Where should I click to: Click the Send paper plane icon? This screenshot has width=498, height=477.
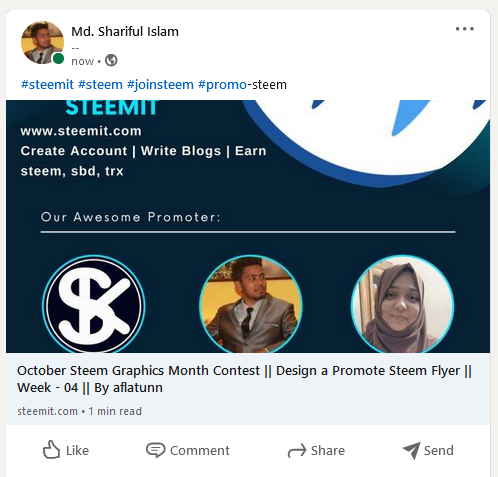coord(411,450)
